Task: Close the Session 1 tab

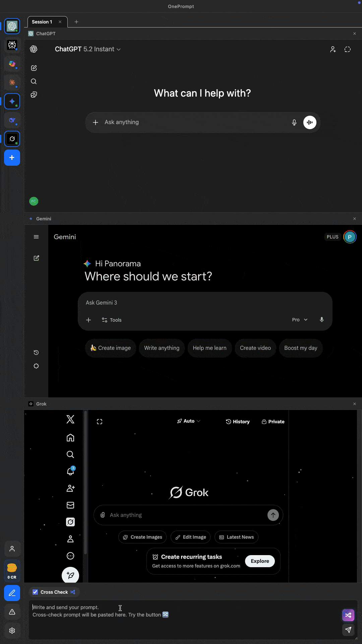Action: [x=60, y=22]
